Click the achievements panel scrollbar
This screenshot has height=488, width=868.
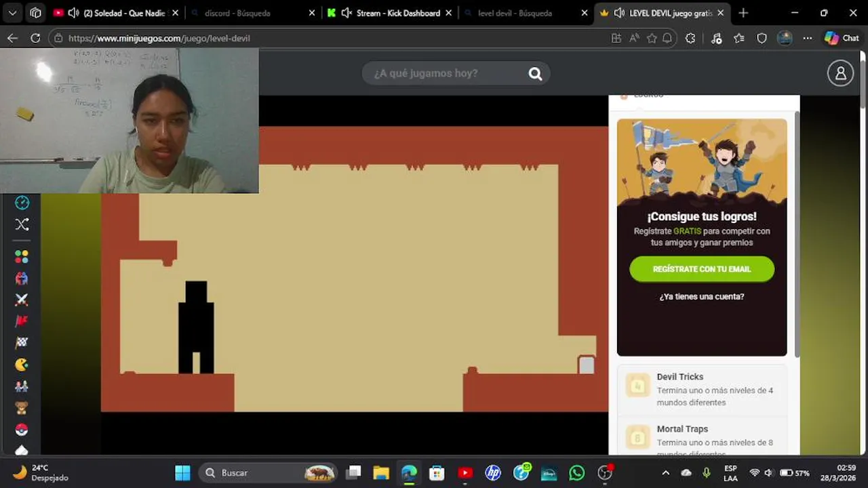(797, 234)
